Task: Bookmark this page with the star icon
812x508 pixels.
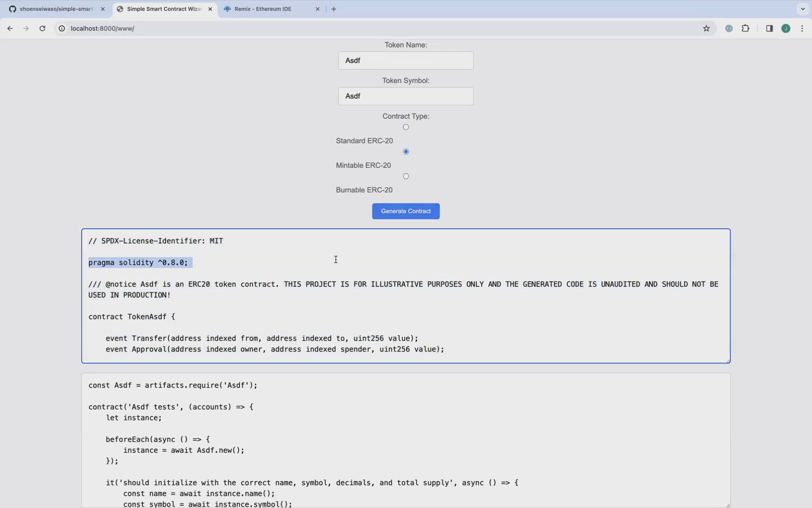Action: coord(706,28)
